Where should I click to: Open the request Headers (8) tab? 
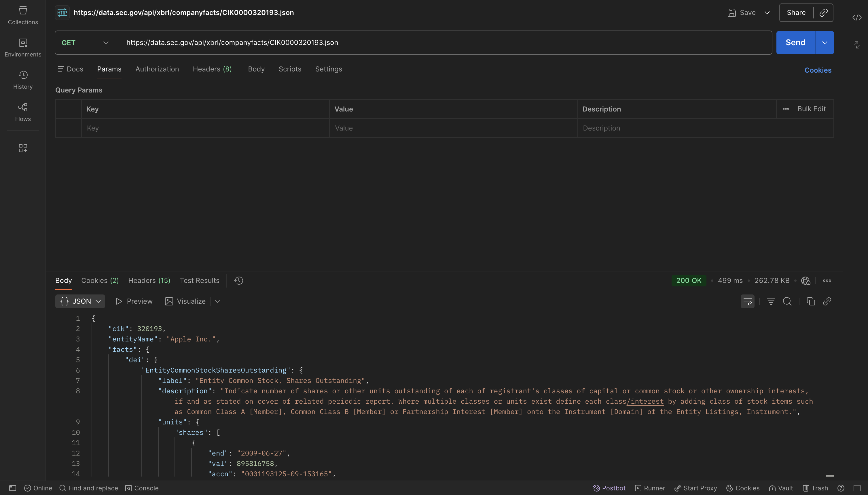(x=212, y=69)
